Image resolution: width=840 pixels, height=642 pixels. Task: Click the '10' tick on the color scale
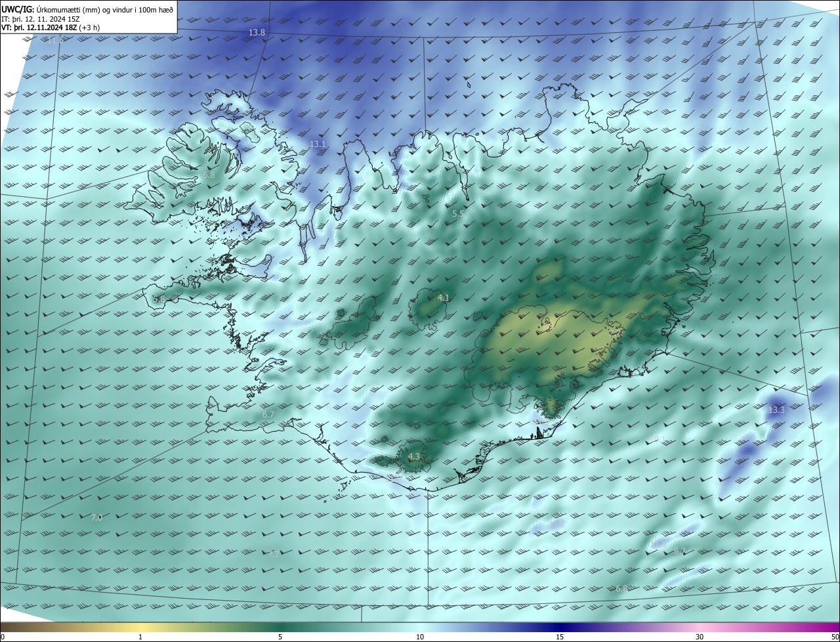point(420,637)
